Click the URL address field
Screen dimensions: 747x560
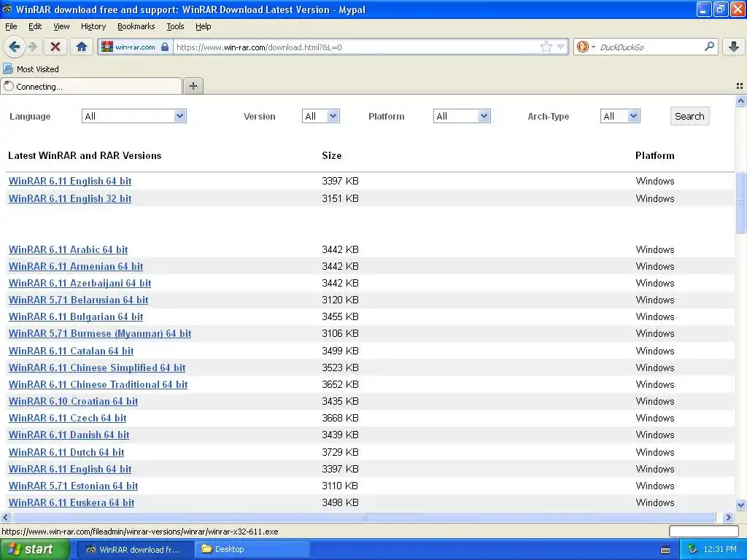pos(357,47)
